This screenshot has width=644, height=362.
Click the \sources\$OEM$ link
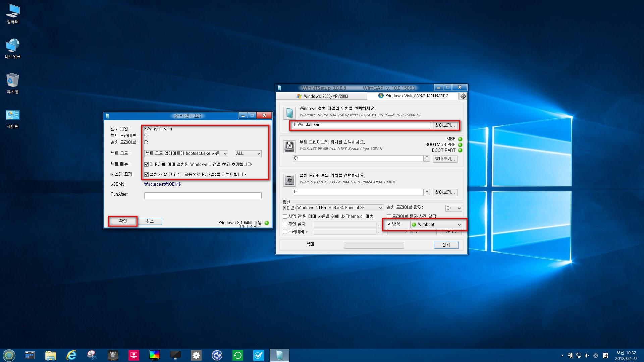162,184
